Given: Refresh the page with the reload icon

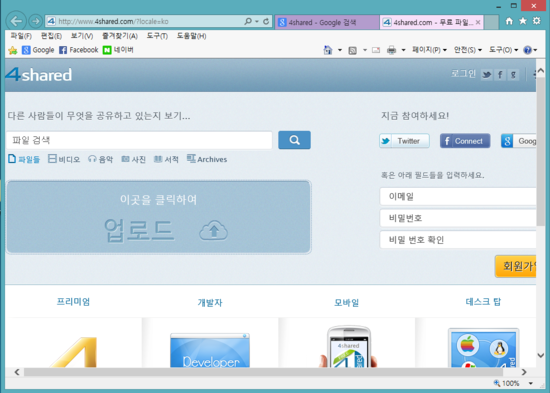Looking at the screenshot, I should pos(266,21).
